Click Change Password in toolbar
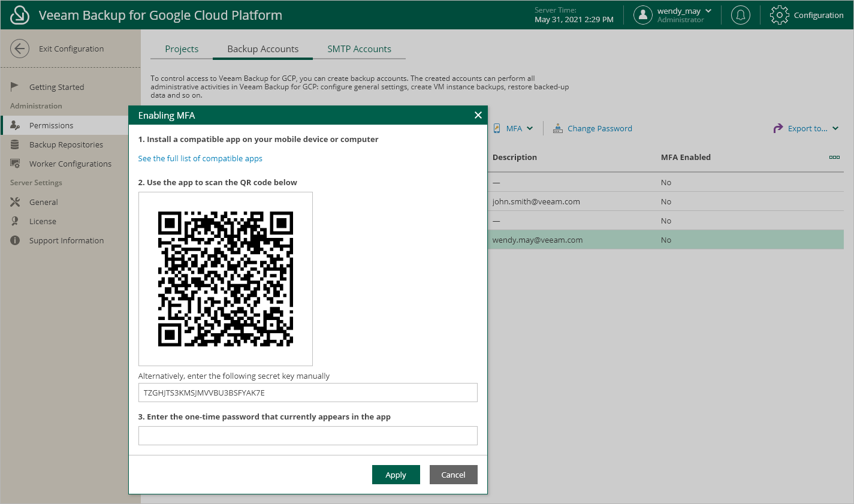This screenshot has height=504, width=854. point(600,128)
